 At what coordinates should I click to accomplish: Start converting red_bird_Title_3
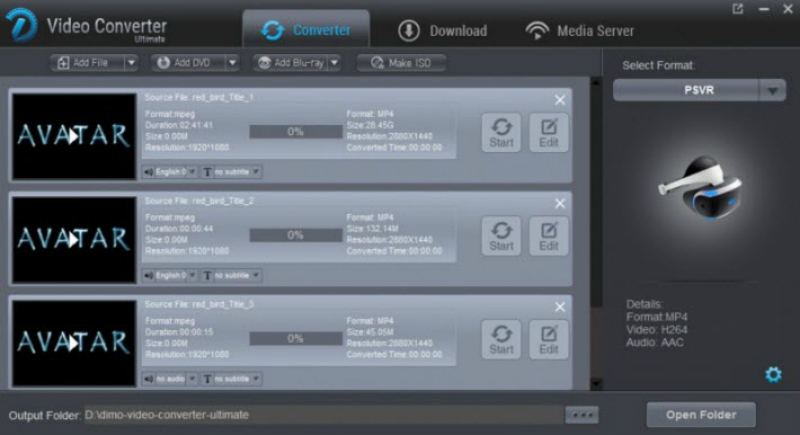point(501,340)
